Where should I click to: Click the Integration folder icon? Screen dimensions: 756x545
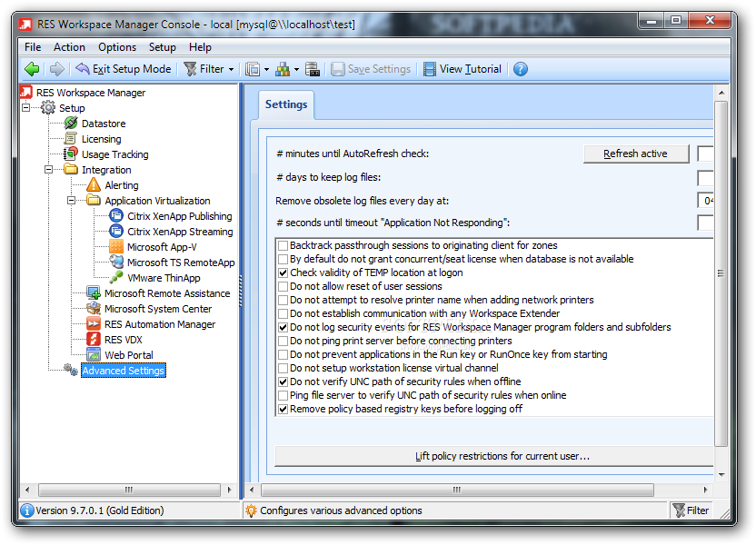coord(71,169)
